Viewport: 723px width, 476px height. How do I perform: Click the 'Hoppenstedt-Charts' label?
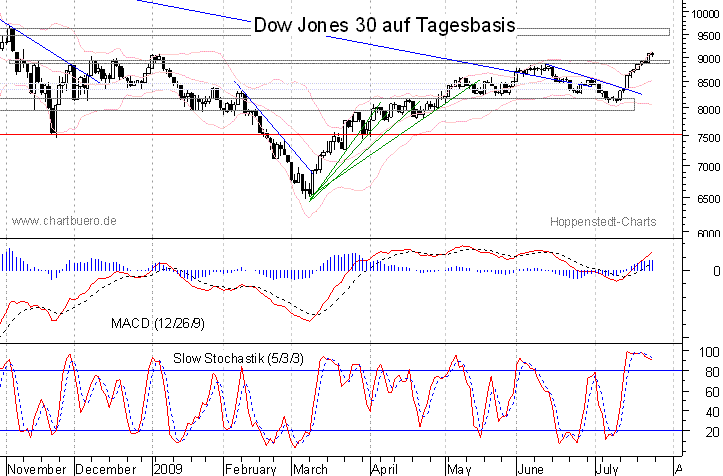(x=603, y=222)
